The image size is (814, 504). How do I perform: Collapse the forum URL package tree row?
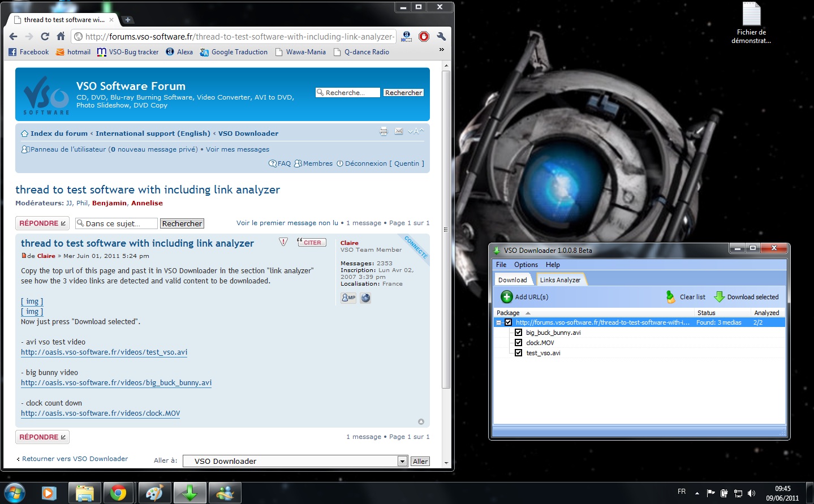(x=498, y=322)
